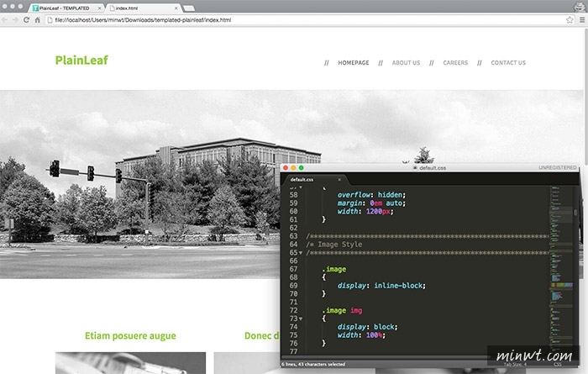Click the file proxy icon beside default.css title

tap(415, 168)
